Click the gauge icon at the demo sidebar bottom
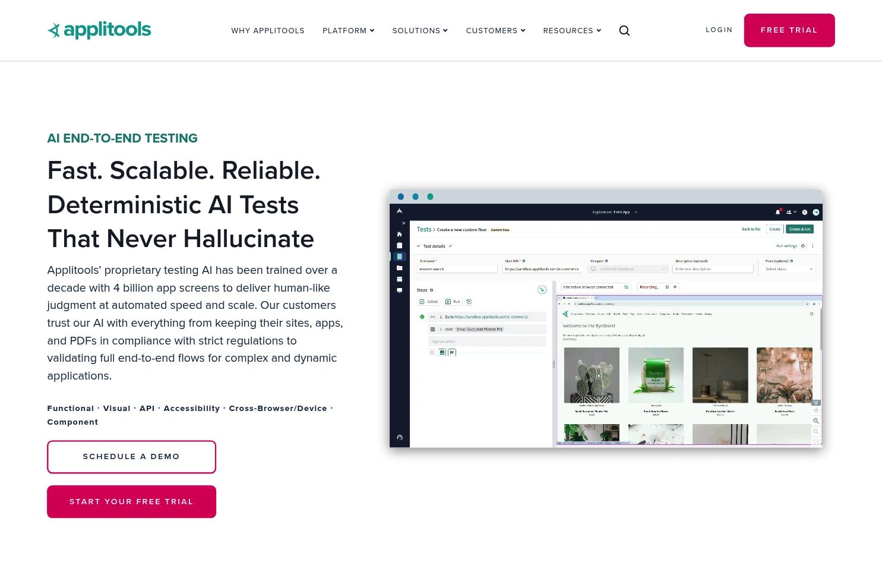 coord(400,438)
